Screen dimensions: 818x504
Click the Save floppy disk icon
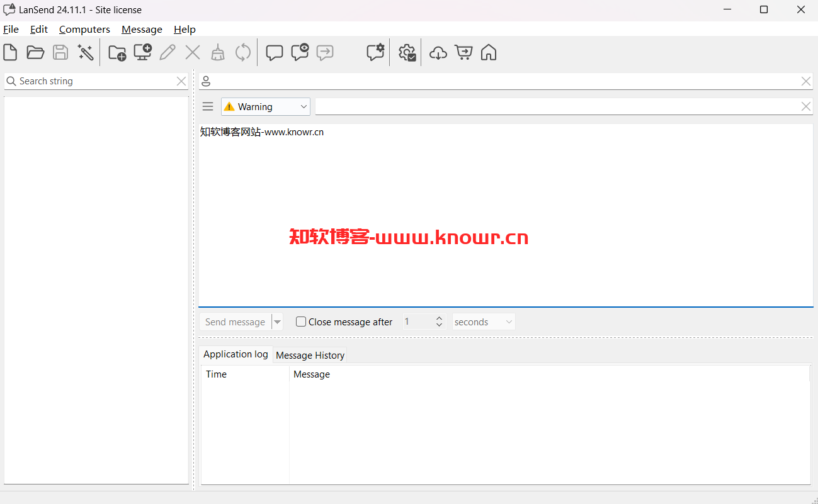[60, 52]
